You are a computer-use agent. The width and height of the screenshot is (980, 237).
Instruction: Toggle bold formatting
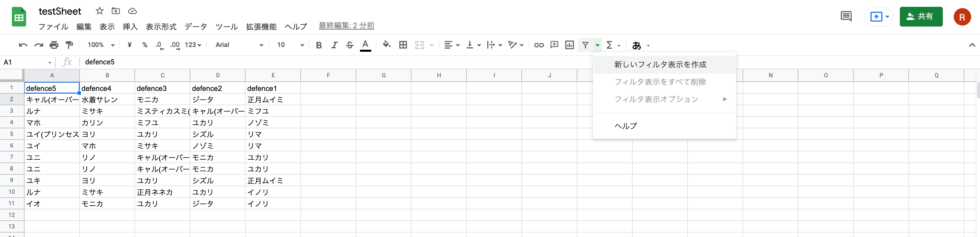pyautogui.click(x=319, y=45)
